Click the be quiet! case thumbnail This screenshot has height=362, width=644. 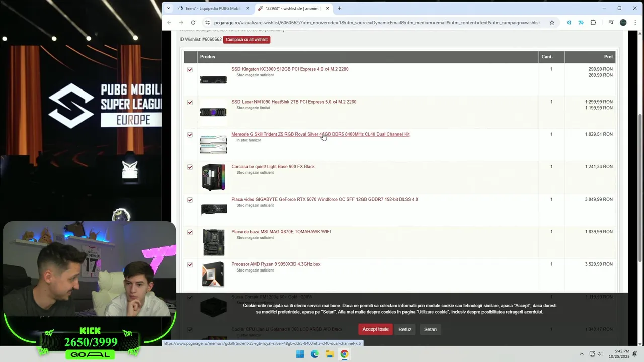tap(213, 177)
